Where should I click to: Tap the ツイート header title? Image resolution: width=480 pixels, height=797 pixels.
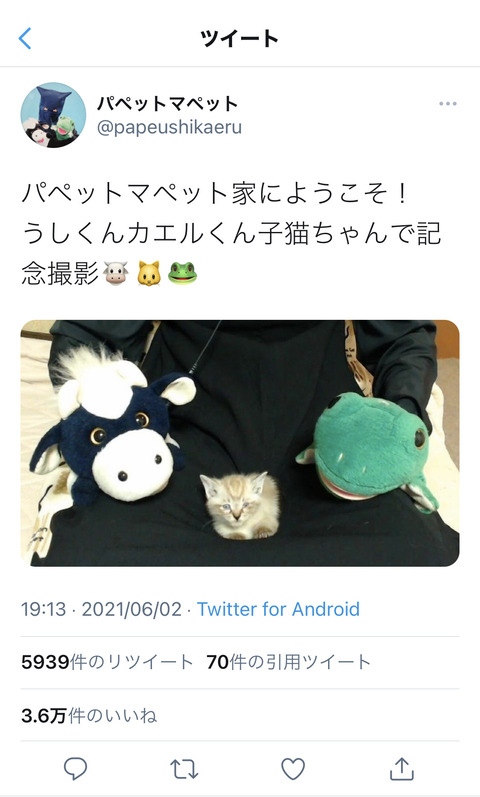pyautogui.click(x=239, y=39)
